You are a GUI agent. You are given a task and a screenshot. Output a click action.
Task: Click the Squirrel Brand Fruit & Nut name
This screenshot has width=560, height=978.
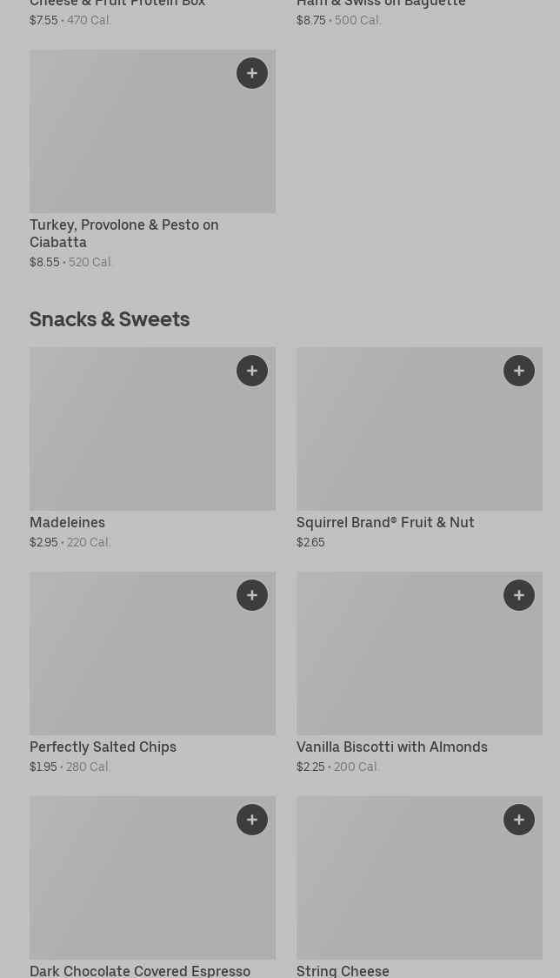point(385,522)
